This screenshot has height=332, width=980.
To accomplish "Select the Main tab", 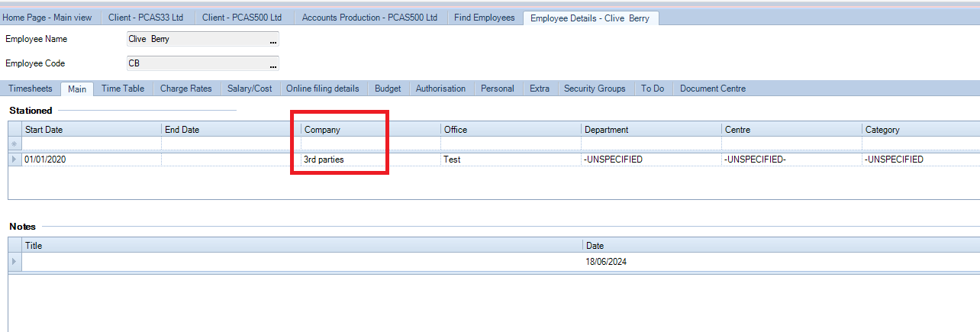I will pyautogui.click(x=77, y=89).
